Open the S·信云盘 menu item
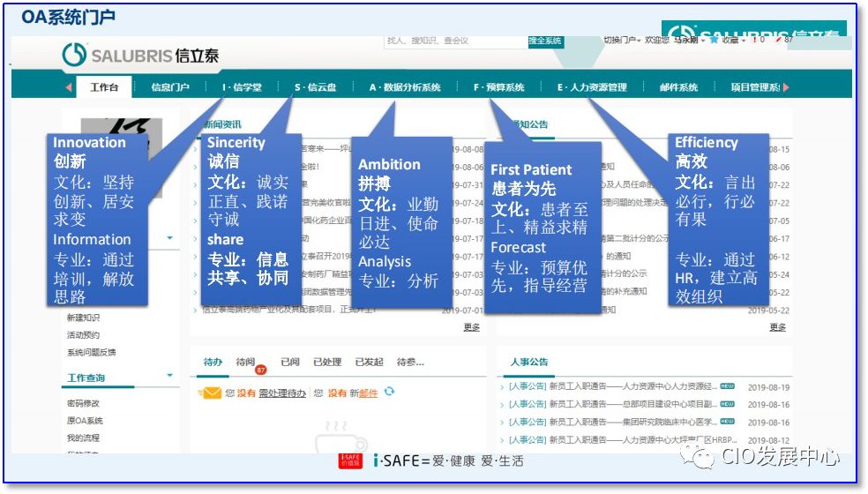Viewport: 868px width, 494px height. click(315, 87)
